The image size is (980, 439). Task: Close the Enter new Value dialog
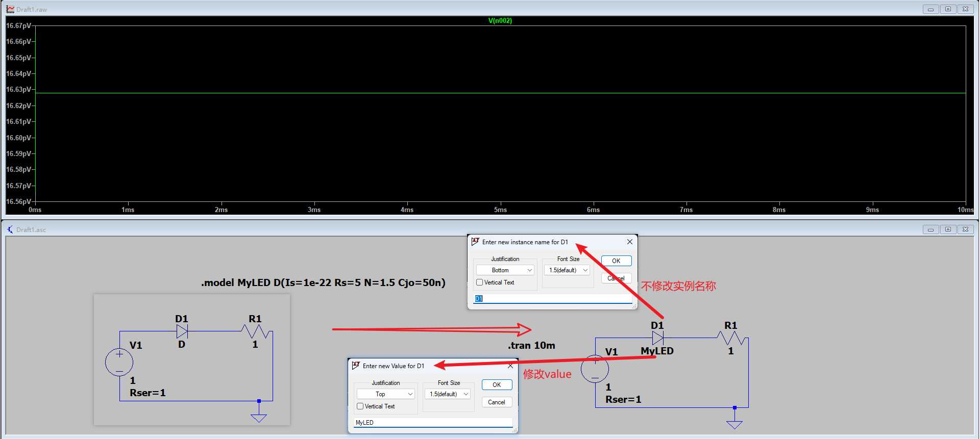510,366
